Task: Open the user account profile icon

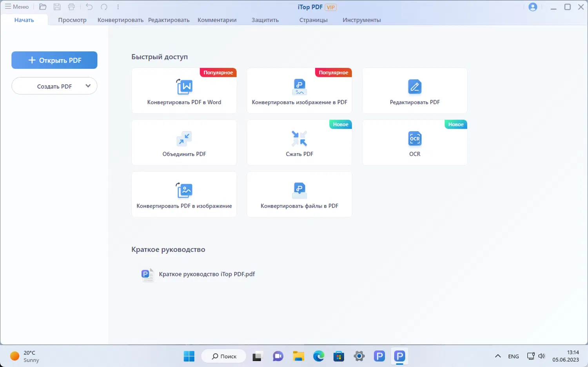Action: click(x=533, y=7)
